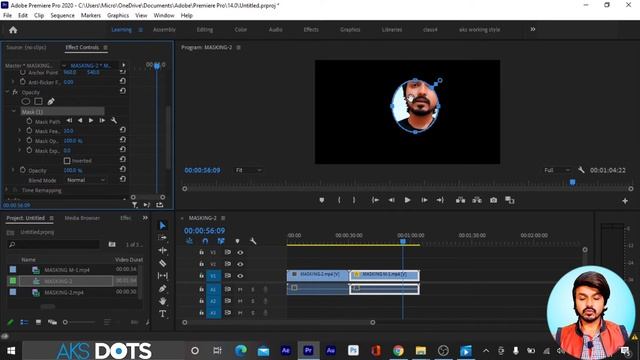Image resolution: width=640 pixels, height=360 pixels.
Task: Click the Lift button
Action: [460, 200]
